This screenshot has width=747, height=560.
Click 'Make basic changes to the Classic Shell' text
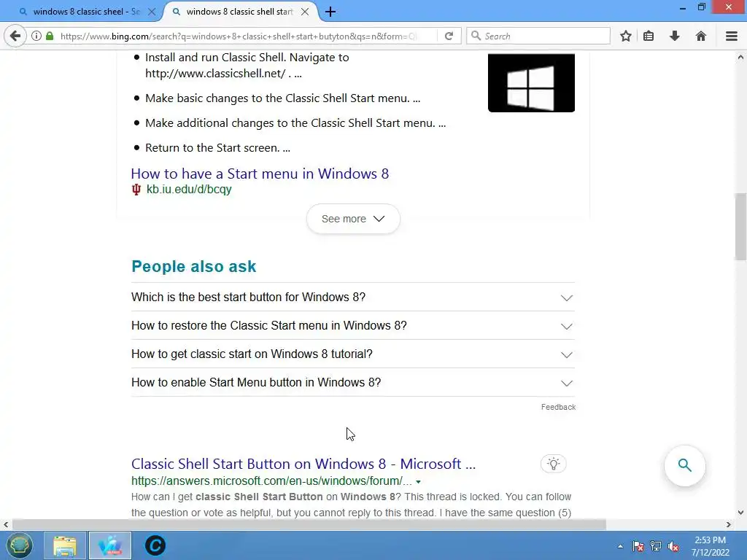[x=282, y=98]
